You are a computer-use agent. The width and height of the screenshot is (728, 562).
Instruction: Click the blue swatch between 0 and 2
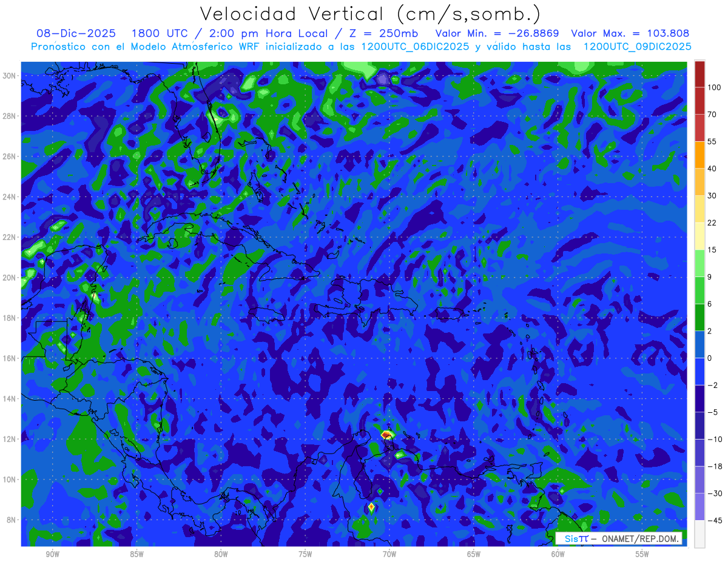(699, 344)
